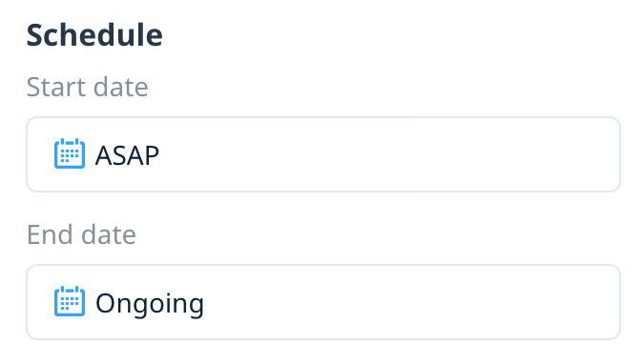
Task: Focus the field showing ASAP
Action: tap(323, 154)
